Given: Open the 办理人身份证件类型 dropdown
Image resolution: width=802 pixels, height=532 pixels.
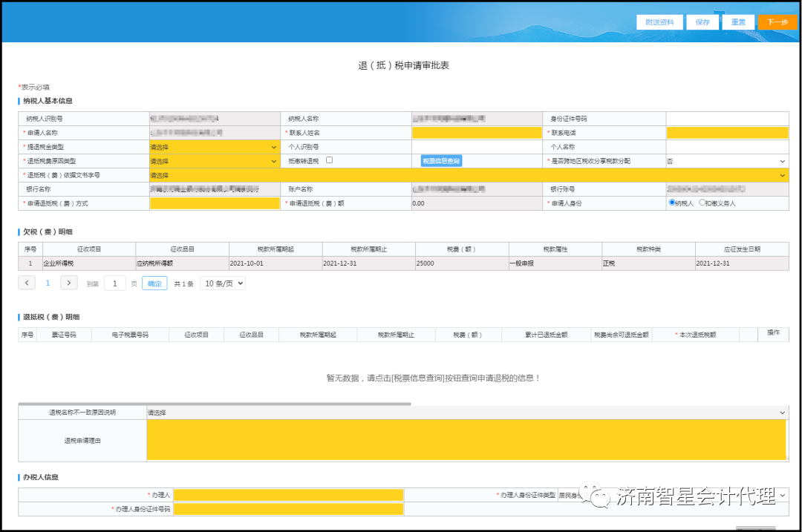Looking at the screenshot, I should pyautogui.click(x=672, y=495).
